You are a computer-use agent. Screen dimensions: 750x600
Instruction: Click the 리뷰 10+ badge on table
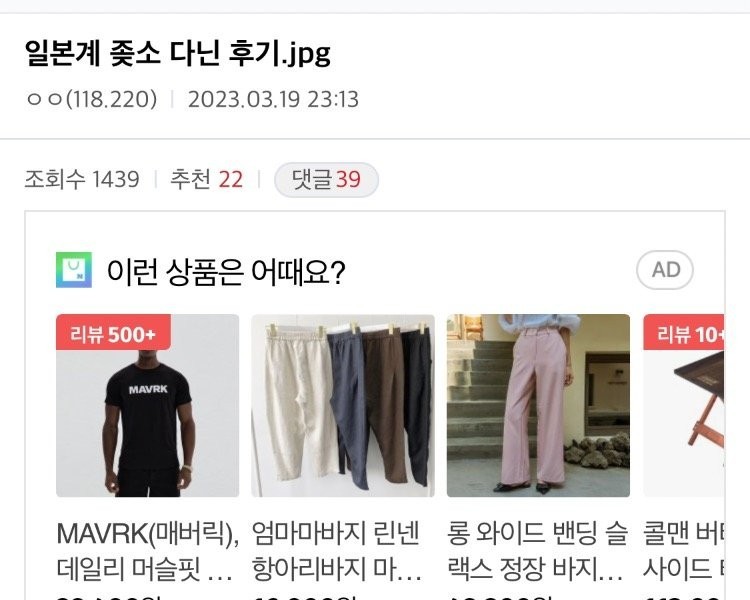point(684,333)
